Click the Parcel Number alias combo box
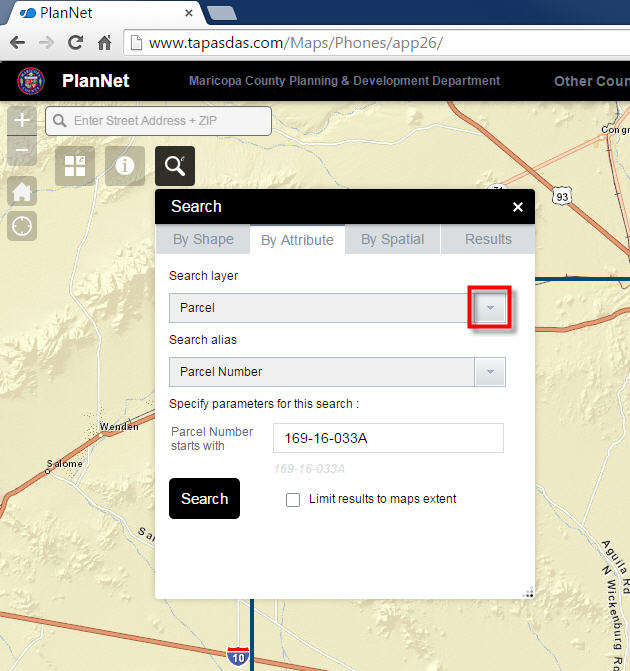 (x=337, y=372)
